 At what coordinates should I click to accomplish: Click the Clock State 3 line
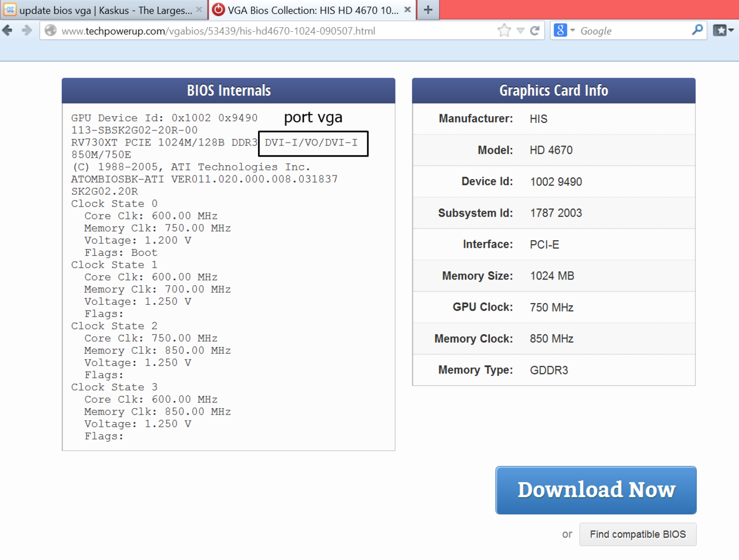[114, 387]
